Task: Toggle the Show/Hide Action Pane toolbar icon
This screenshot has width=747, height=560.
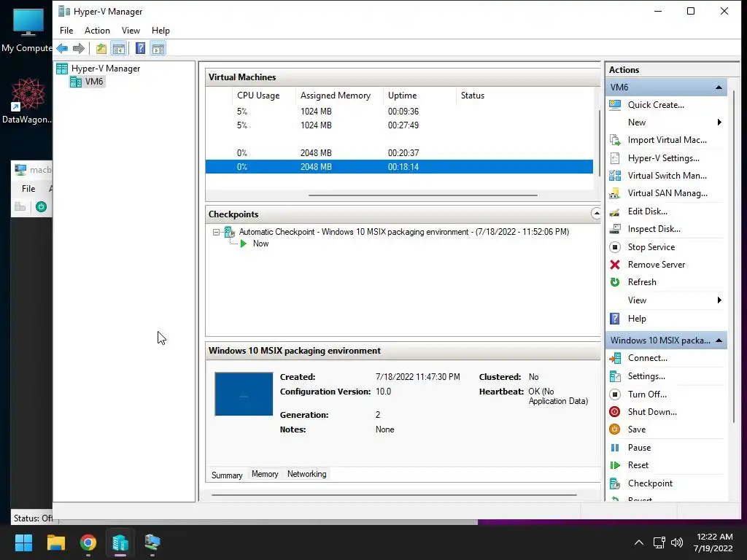Action: (158, 48)
